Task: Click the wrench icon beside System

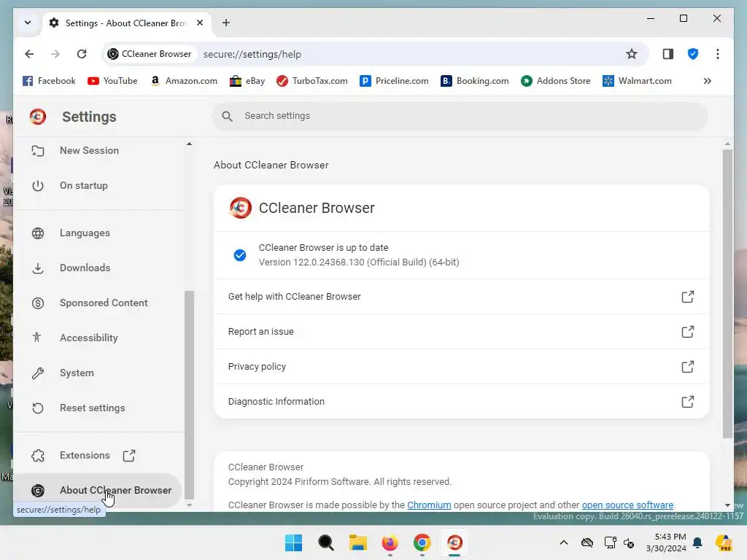Action: pyautogui.click(x=38, y=373)
